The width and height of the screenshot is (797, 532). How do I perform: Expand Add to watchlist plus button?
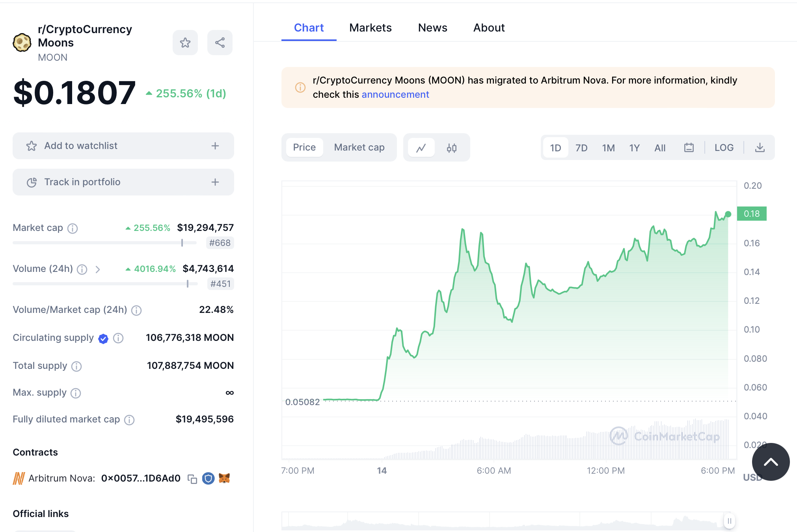[x=215, y=146]
